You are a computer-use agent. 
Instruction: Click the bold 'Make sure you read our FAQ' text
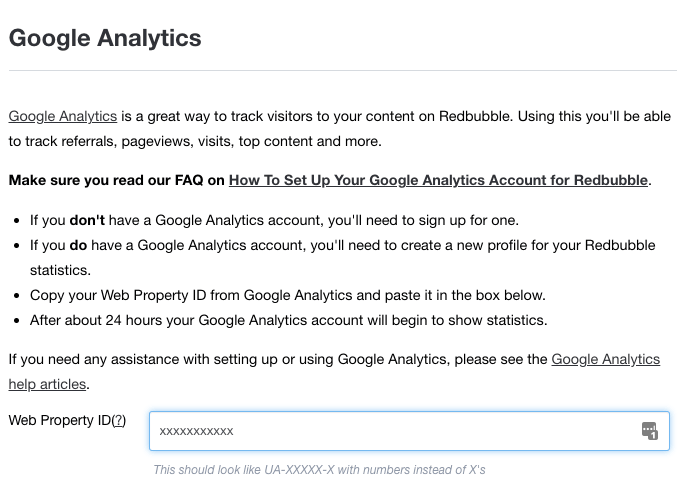coord(117,180)
